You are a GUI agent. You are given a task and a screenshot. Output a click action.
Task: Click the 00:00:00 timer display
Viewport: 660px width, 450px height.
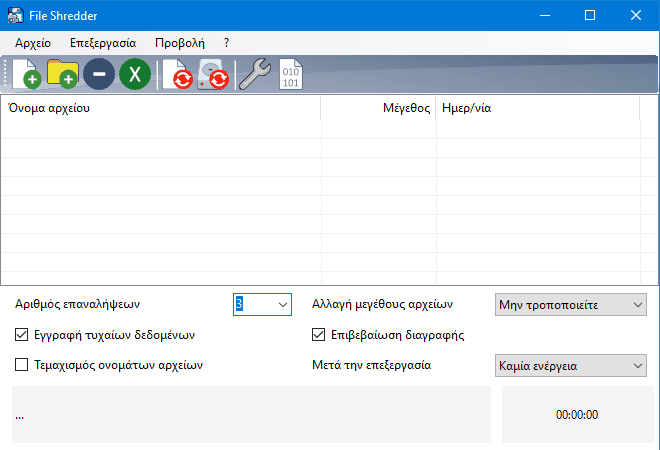577,415
